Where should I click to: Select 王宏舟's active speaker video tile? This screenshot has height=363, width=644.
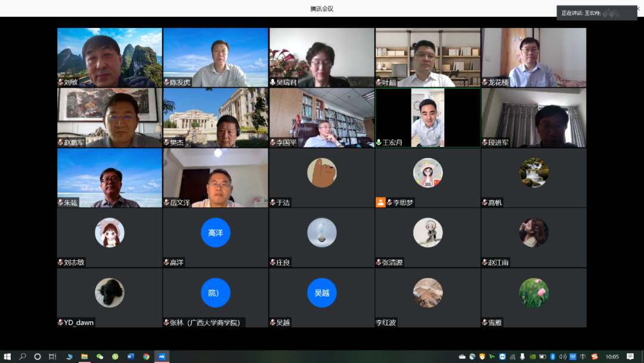pyautogui.click(x=428, y=118)
